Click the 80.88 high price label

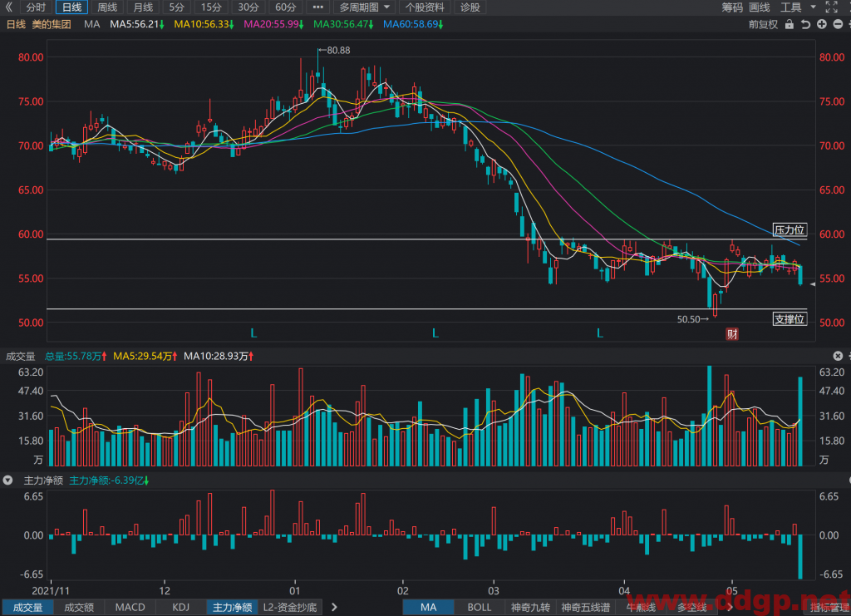[334, 51]
